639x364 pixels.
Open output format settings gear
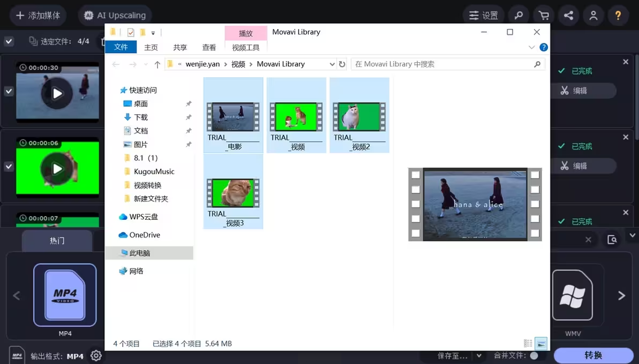click(96, 355)
